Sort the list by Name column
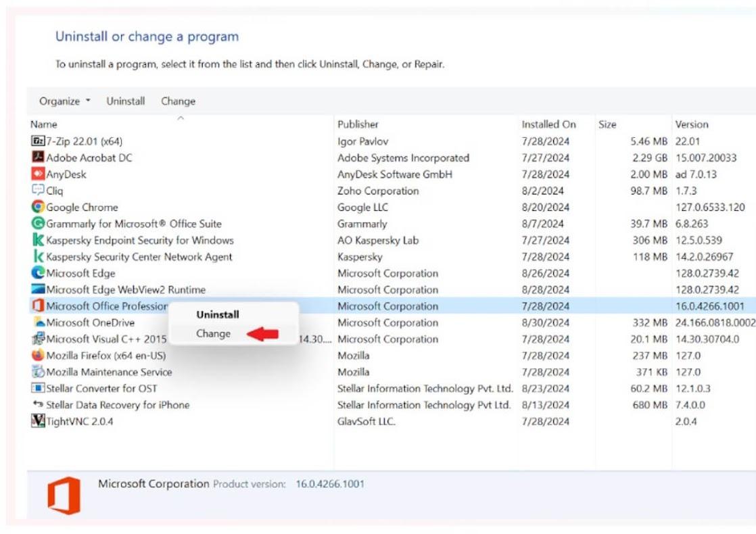Viewport: 756px width, 534px height. coord(44,124)
